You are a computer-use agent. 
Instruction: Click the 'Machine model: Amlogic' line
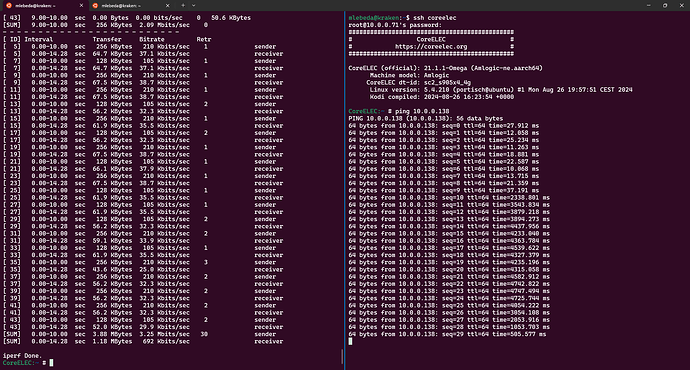point(409,75)
